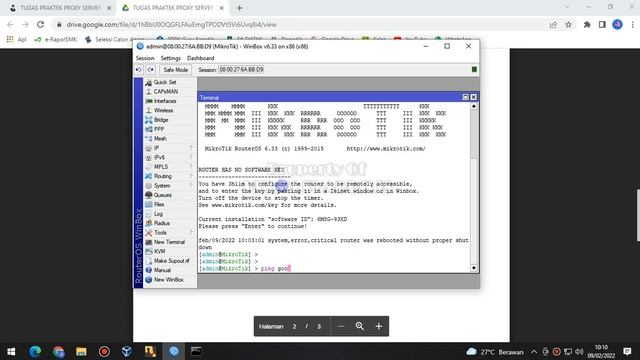
Task: Open the Manual from sidebar
Action: pos(162,270)
